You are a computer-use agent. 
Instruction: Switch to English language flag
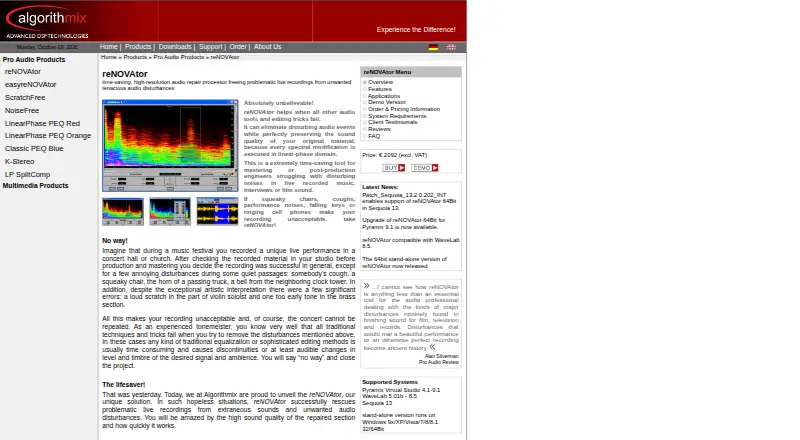coord(451,47)
